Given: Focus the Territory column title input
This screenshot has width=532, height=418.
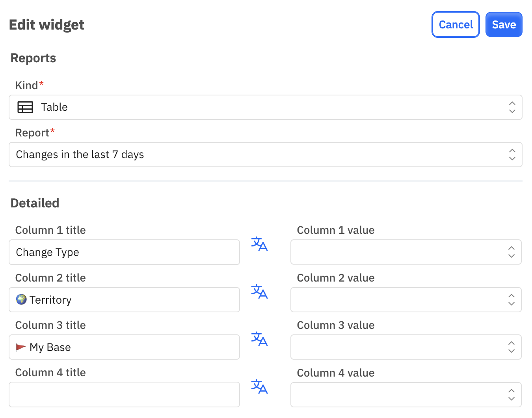Looking at the screenshot, I should click(124, 300).
